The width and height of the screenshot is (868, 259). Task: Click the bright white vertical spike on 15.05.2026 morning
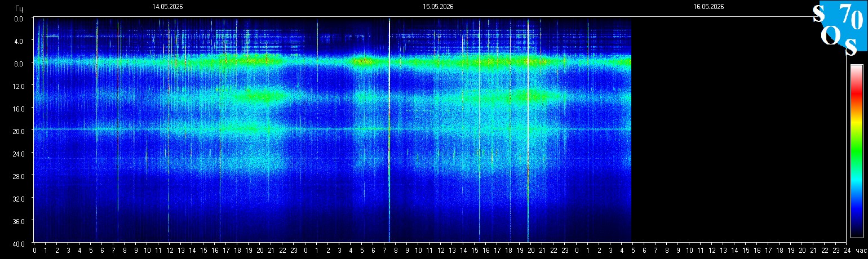389,129
